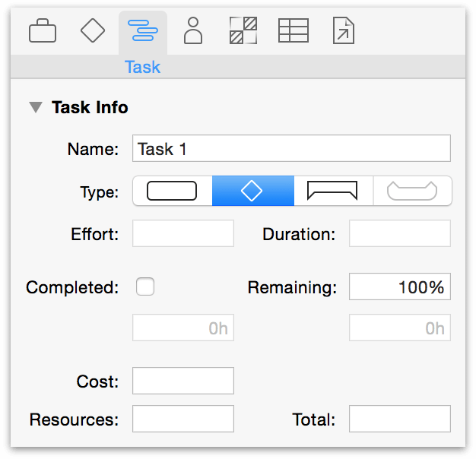Click the completed effort 0h field
The height and width of the screenshot is (459, 476).
(x=183, y=328)
